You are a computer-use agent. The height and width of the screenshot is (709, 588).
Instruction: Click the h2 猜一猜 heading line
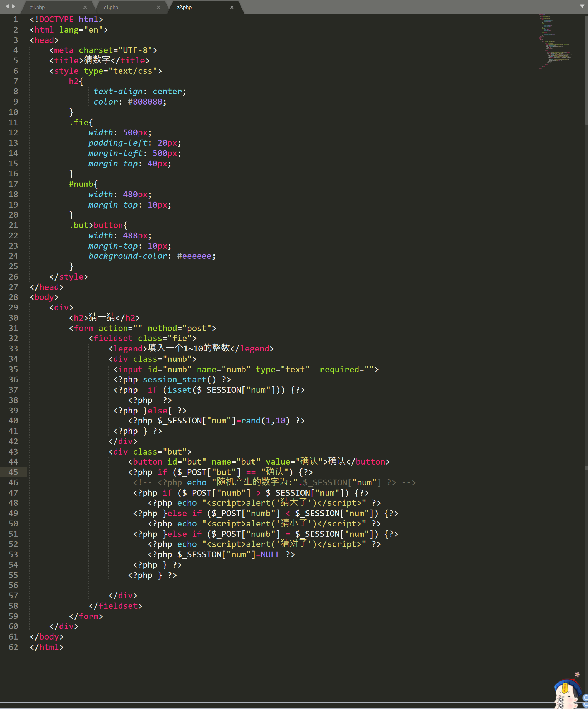104,318
